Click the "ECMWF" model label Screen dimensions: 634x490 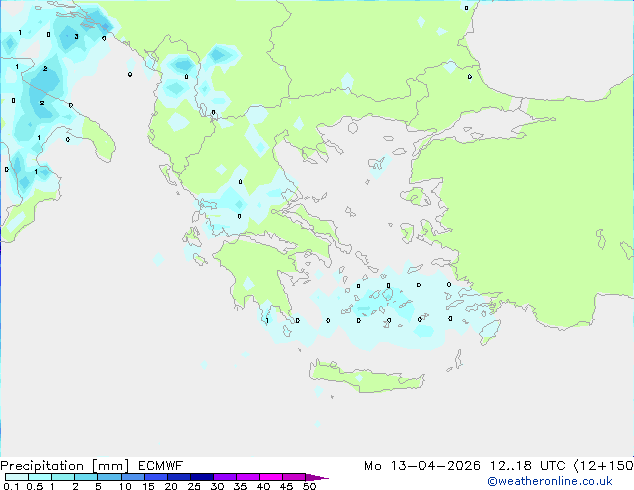click(x=161, y=466)
